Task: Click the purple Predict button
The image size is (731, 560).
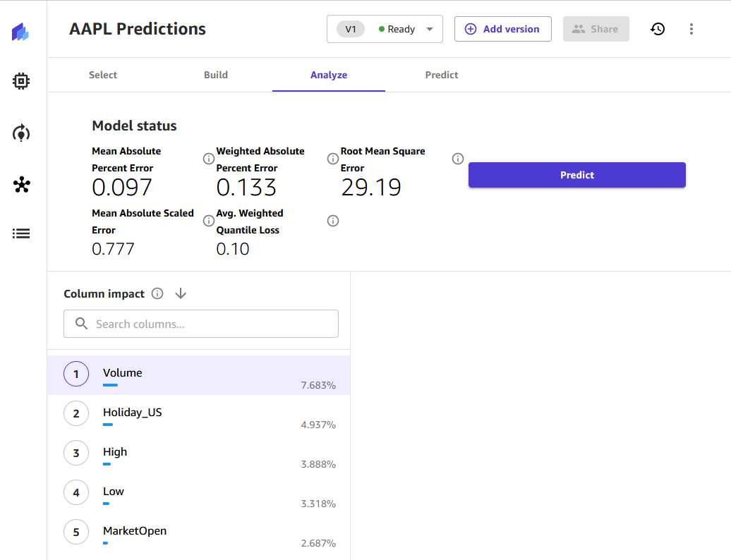Action: [x=576, y=175]
